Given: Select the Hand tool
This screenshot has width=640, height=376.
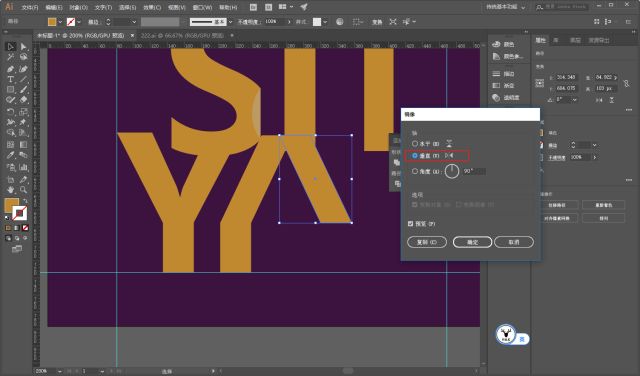Looking at the screenshot, I should pos(10,190).
